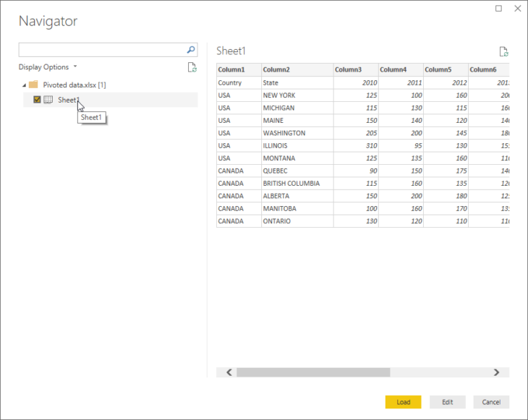Click the Sheet1 preview title
528x420 pixels.
(231, 51)
